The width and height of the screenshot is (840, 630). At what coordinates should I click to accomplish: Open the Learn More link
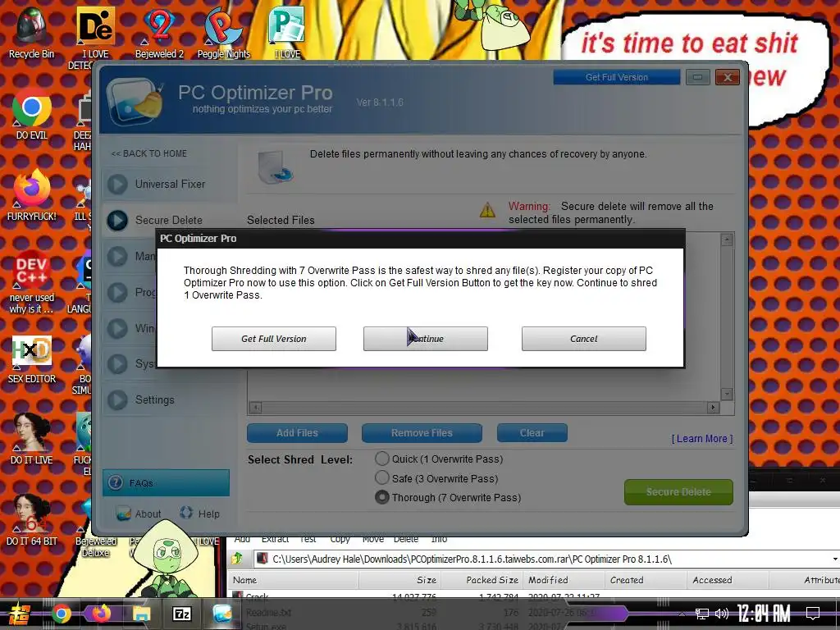click(x=702, y=439)
